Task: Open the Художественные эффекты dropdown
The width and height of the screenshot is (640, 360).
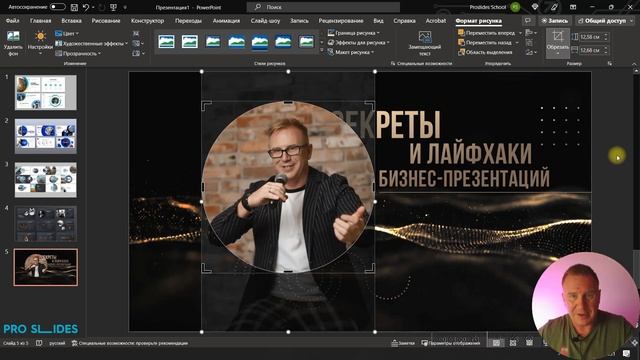Action: click(91, 43)
